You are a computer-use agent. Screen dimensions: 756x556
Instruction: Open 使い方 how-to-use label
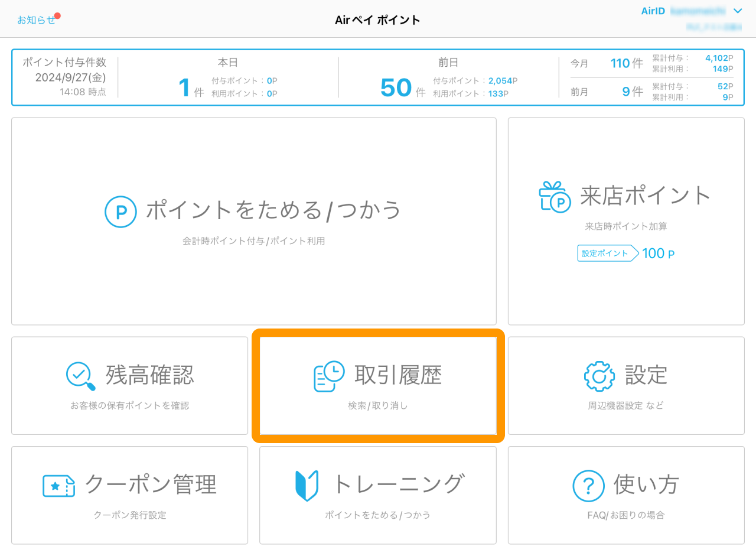646,485
